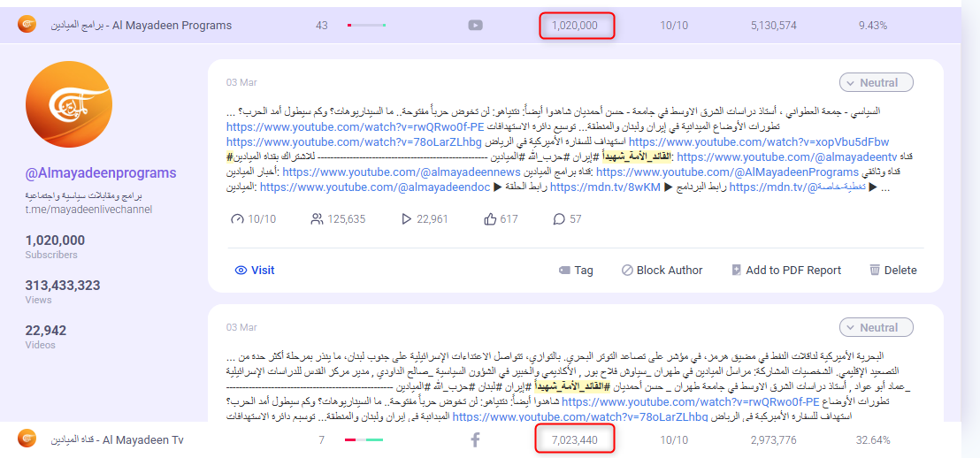980x458 pixels.
Task: Block Author of the first post
Action: pos(662,271)
